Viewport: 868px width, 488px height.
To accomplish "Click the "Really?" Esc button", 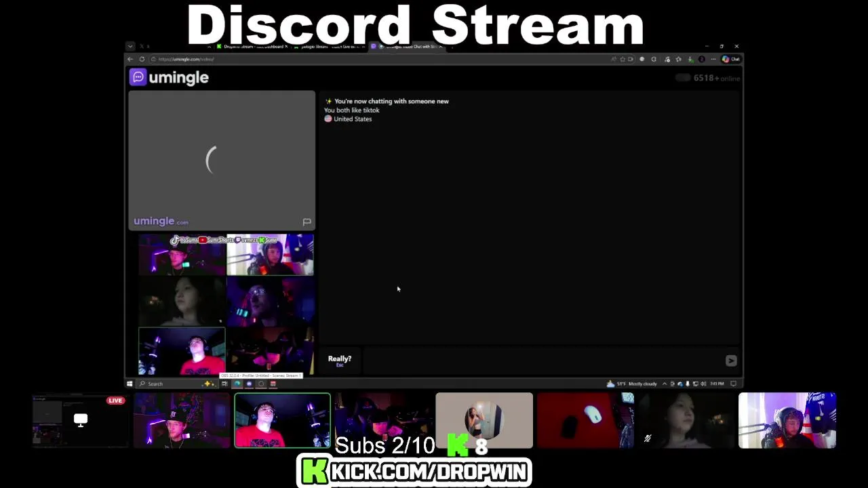I will 340,361.
